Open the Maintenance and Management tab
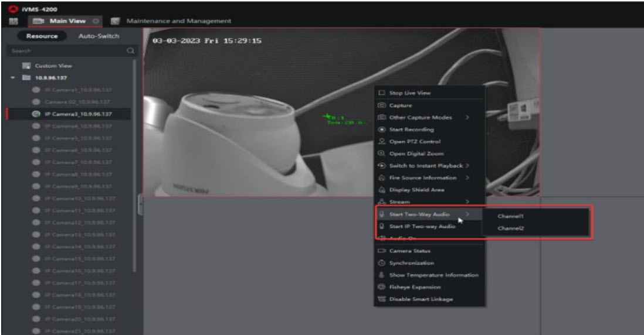Image resolution: width=644 pixels, height=335 pixels. (179, 21)
